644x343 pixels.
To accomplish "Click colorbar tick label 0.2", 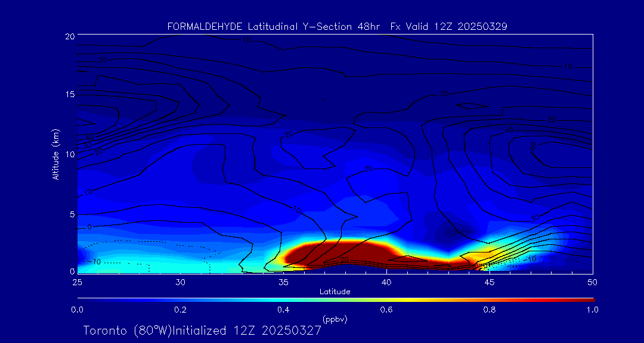I will 180,310.
